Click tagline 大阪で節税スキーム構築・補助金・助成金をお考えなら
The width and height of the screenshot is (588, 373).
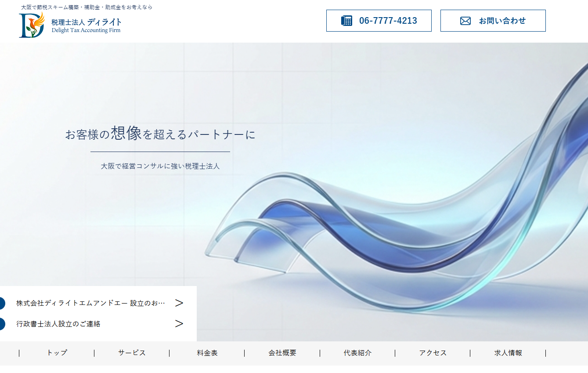(87, 7)
